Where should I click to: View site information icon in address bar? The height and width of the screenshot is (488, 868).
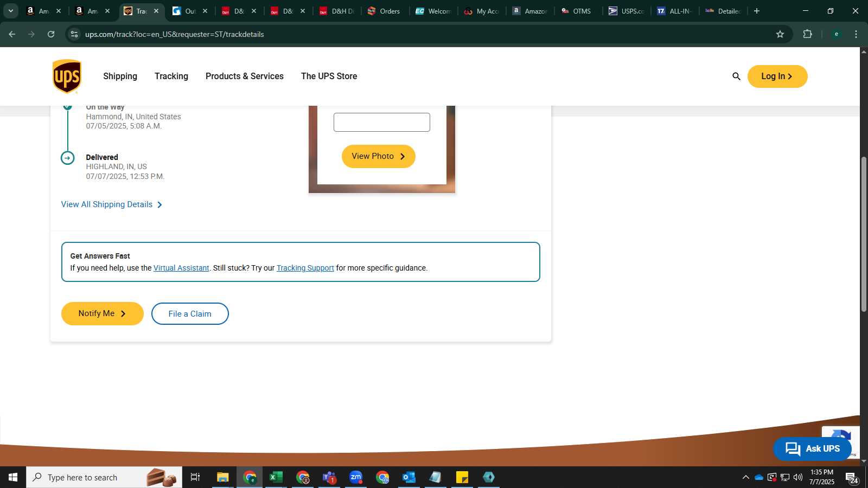click(74, 34)
